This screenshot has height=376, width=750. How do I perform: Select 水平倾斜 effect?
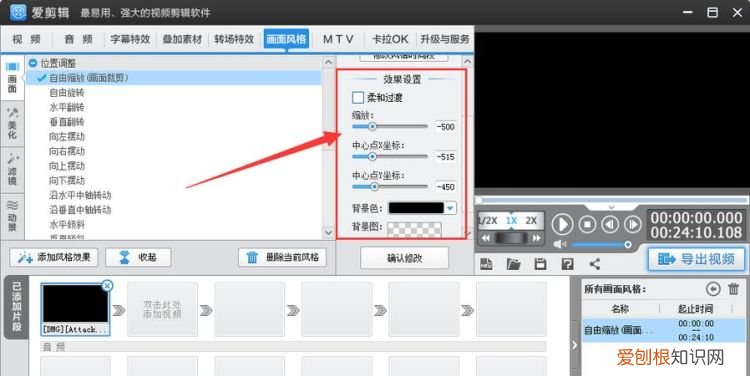click(67, 225)
